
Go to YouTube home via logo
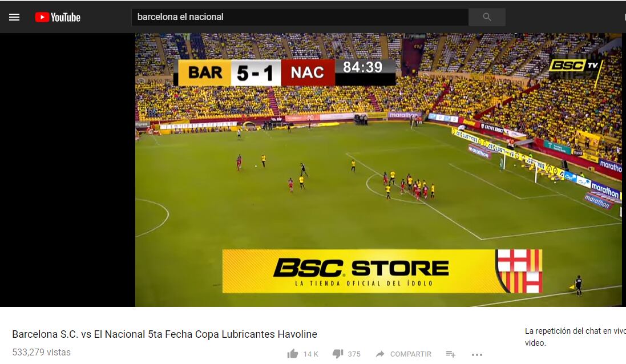58,17
